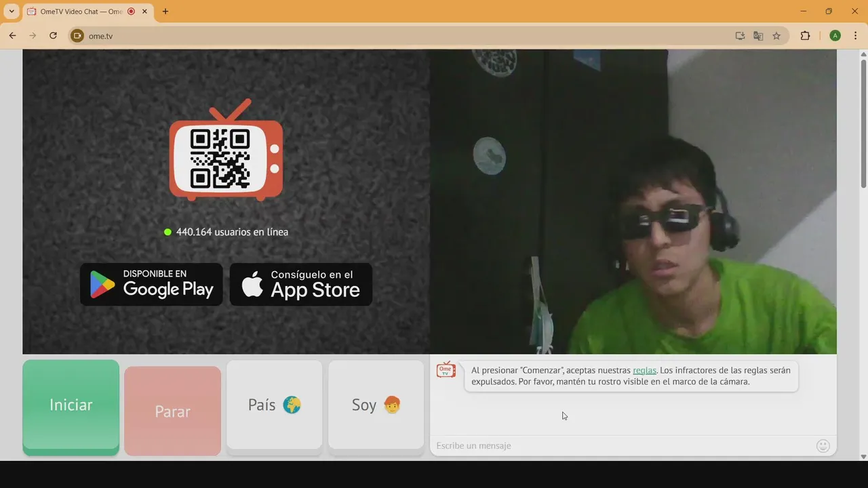
Task: Open a new tab with plus
Action: click(165, 12)
